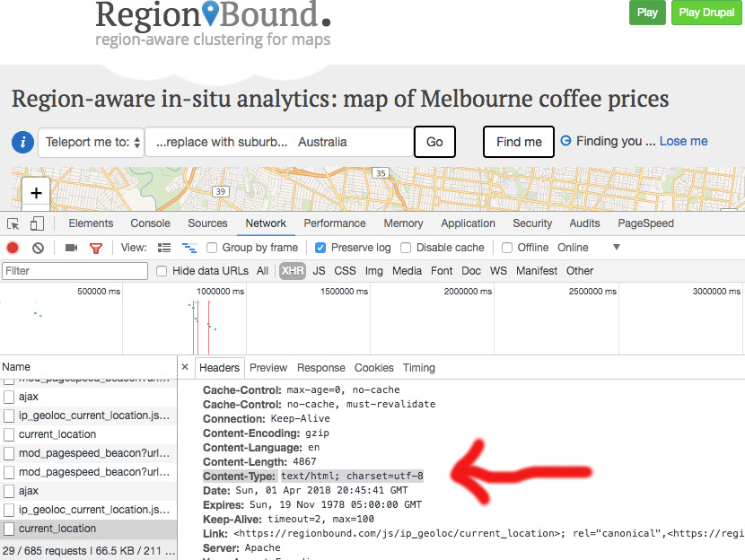Filter requests by Other
The width and height of the screenshot is (745, 560).
point(580,271)
